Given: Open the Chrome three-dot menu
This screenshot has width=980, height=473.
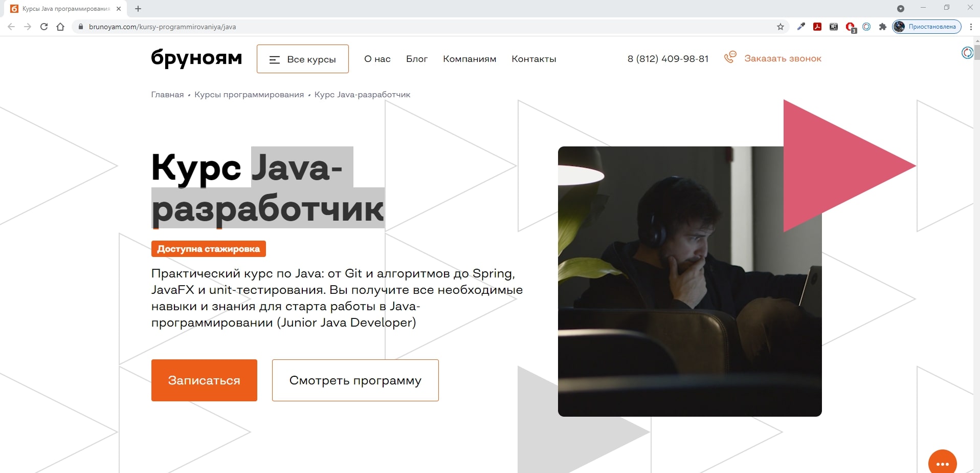Looking at the screenshot, I should click(x=971, y=27).
